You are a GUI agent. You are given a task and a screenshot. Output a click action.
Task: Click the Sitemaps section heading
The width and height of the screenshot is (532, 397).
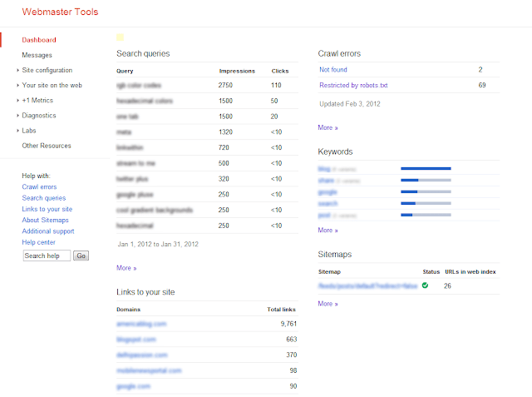click(x=334, y=255)
